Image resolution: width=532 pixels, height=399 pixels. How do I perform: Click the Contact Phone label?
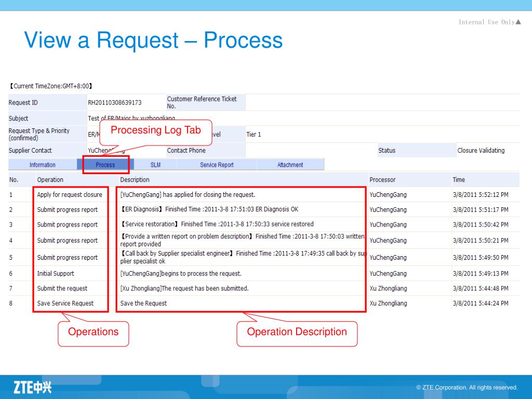(187, 150)
